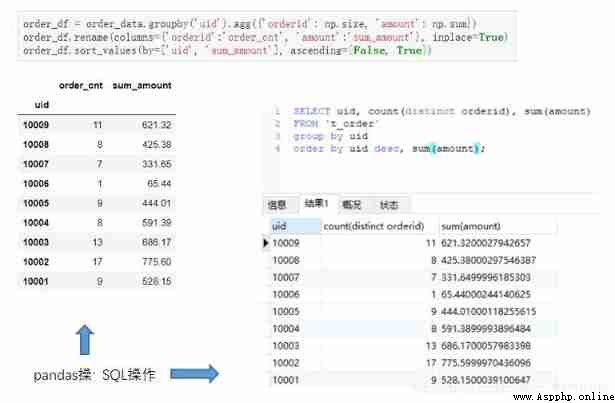This screenshot has height=403, width=615.
Task: Click the 'group by uid' SQL line
Action: click(x=331, y=136)
